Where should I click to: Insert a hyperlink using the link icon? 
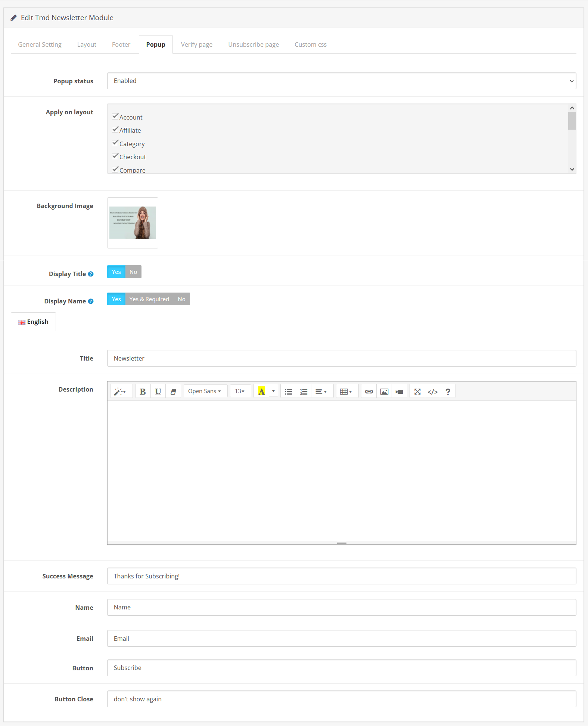click(x=369, y=391)
